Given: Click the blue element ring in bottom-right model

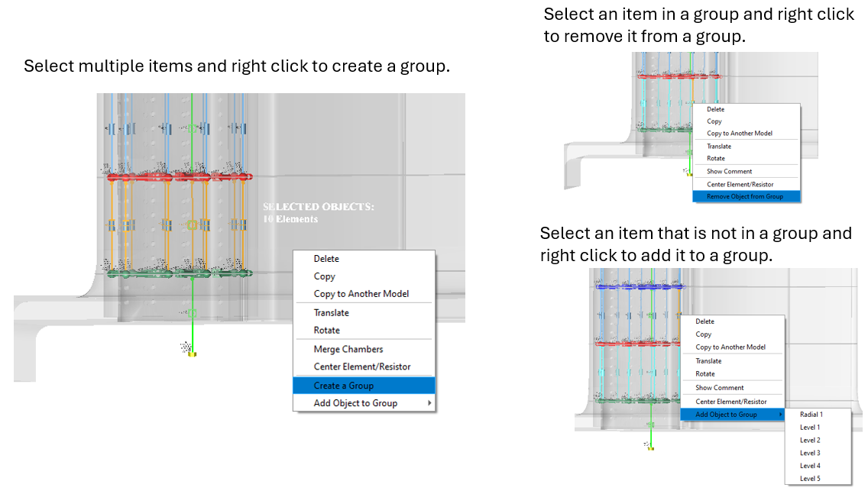Looking at the screenshot, I should click(x=640, y=286).
